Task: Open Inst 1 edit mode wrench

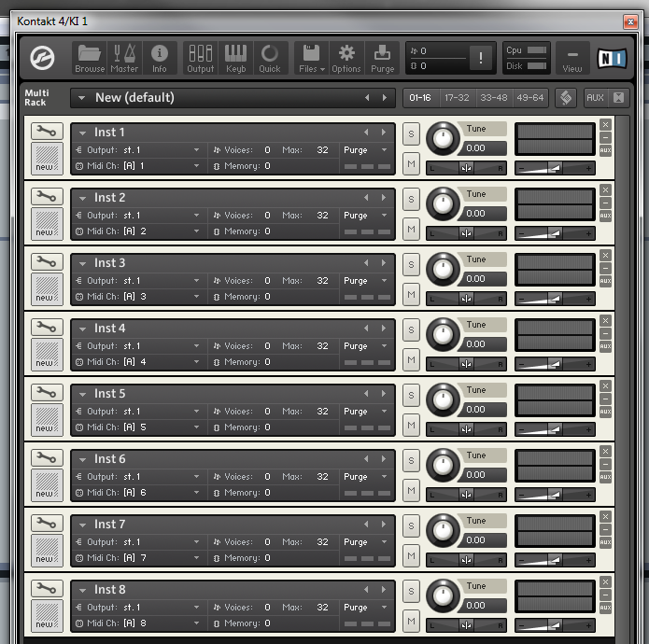Action: tap(47, 131)
